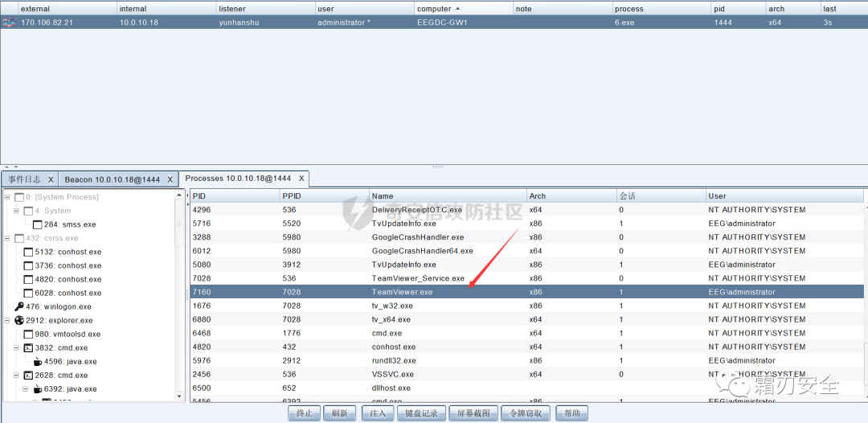
Task: Sort sessions by the listener column header
Action: [266, 8]
